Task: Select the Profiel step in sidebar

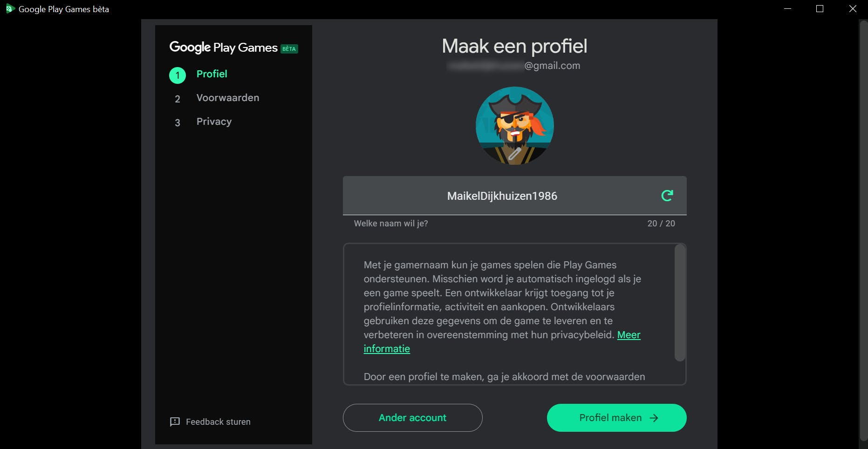Action: [212, 74]
